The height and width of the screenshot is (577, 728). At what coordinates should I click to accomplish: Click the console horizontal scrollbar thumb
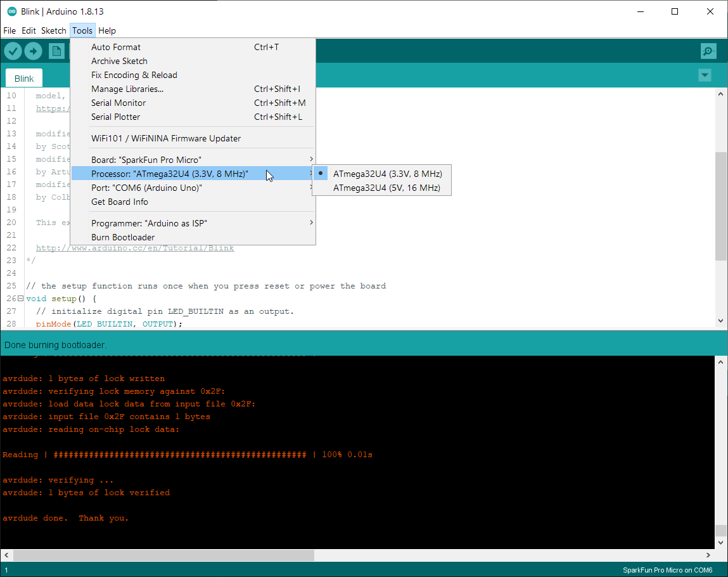point(163,555)
